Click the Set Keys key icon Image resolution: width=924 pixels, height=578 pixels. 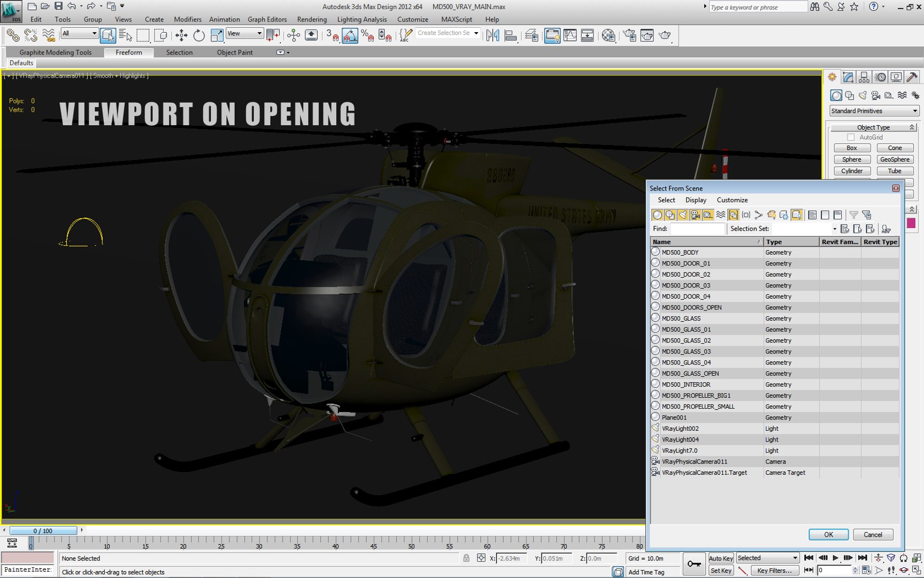(694, 564)
